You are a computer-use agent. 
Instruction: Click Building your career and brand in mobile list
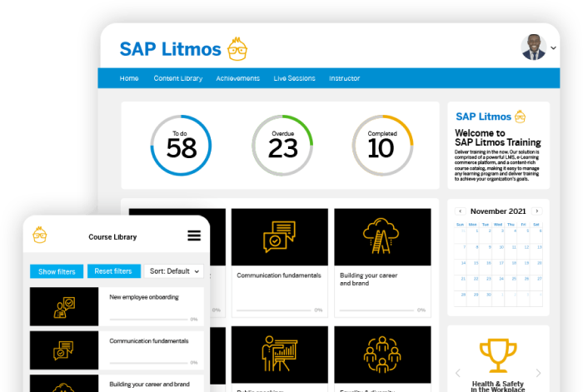pyautogui.click(x=149, y=385)
